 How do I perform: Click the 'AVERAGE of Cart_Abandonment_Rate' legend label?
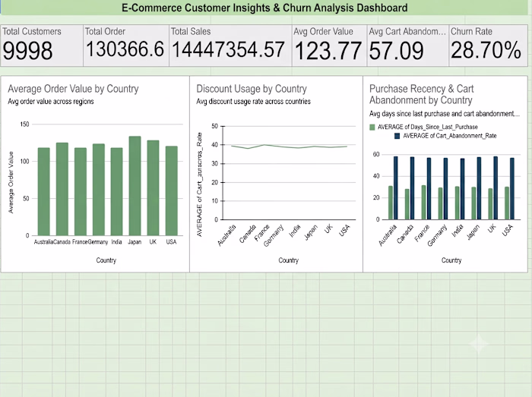click(x=450, y=136)
